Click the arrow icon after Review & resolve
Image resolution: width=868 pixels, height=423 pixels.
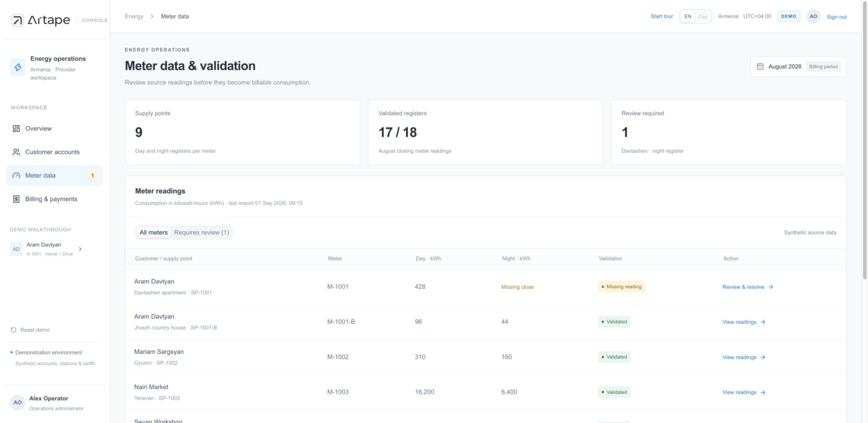770,287
